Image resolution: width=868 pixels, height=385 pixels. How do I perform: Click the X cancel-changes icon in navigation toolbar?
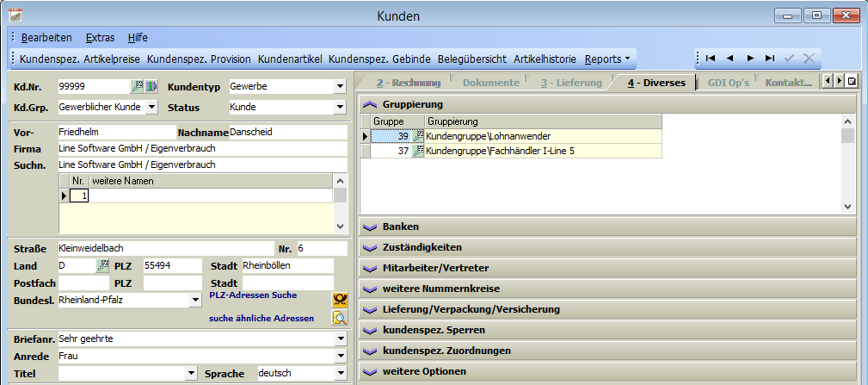tap(809, 59)
